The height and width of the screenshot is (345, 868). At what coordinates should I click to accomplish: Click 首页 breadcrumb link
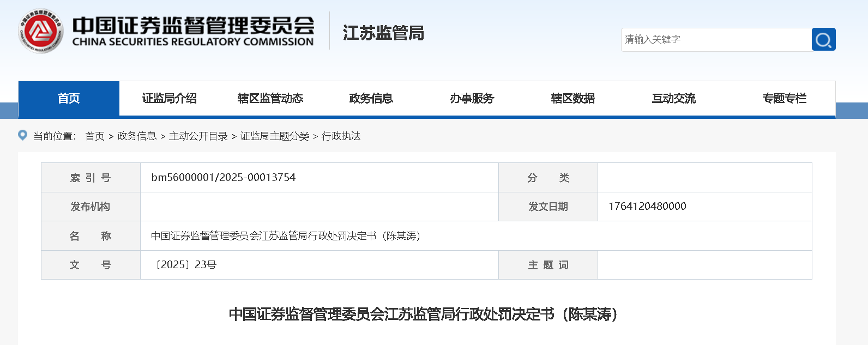[95, 136]
